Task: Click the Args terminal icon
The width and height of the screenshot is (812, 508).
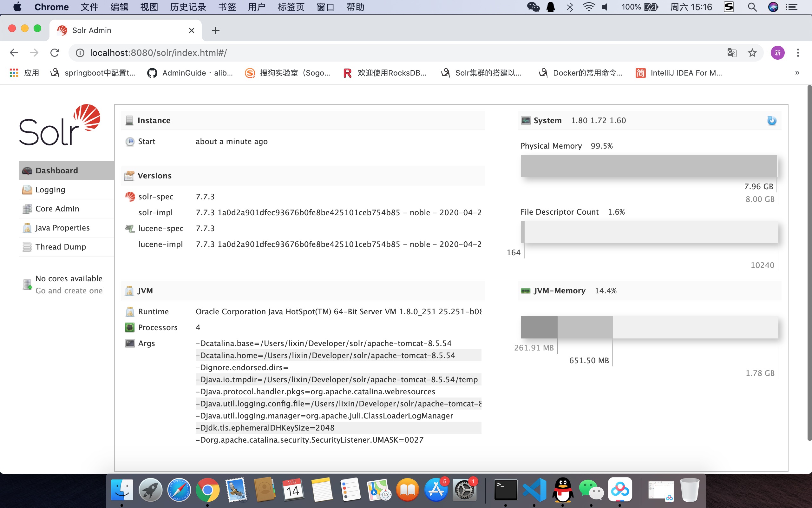Action: click(130, 343)
